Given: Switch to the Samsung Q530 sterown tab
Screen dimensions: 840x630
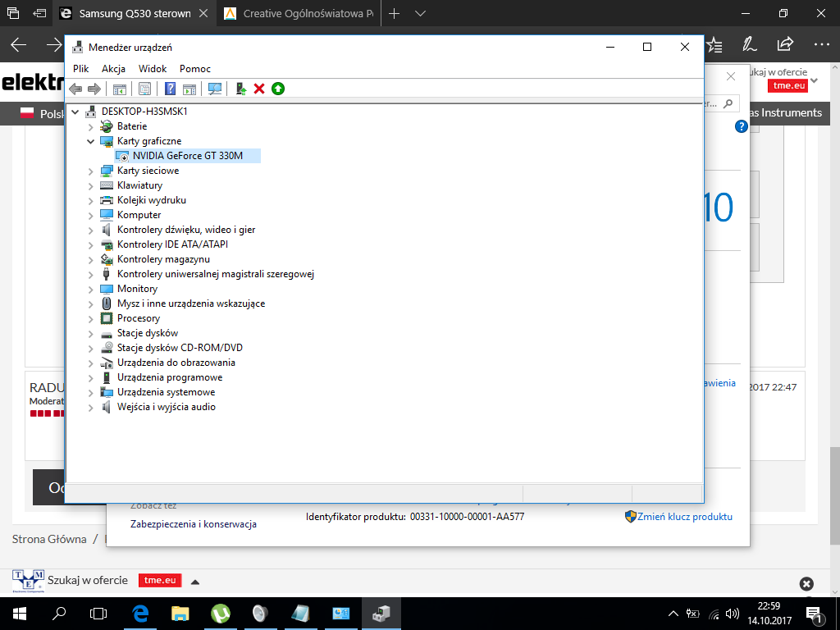Looking at the screenshot, I should pos(135,13).
